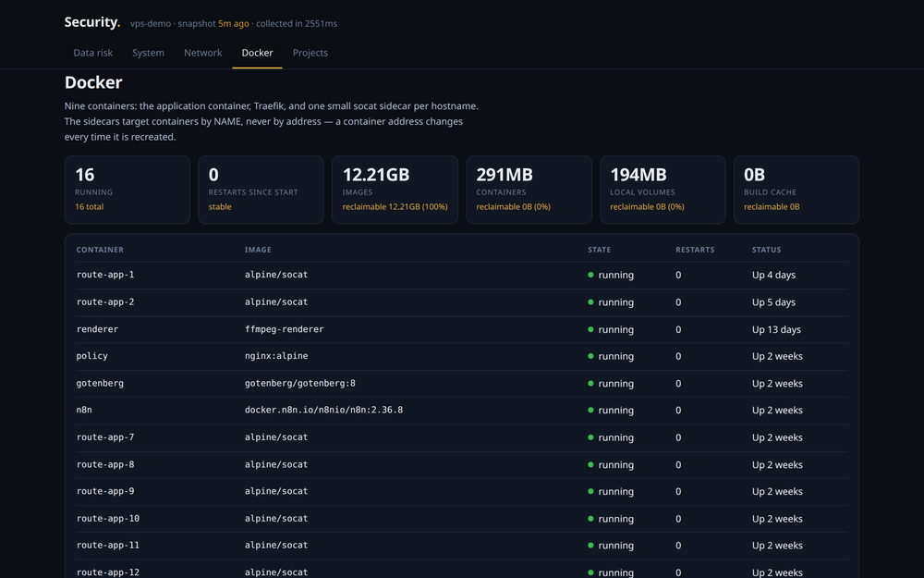Select the Docker tab

click(x=257, y=53)
